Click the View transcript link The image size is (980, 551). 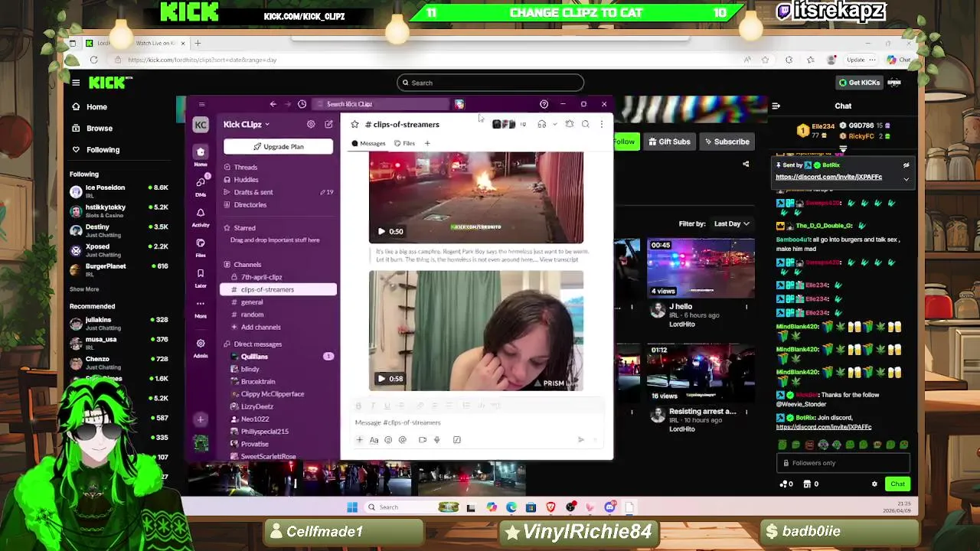pos(559,259)
